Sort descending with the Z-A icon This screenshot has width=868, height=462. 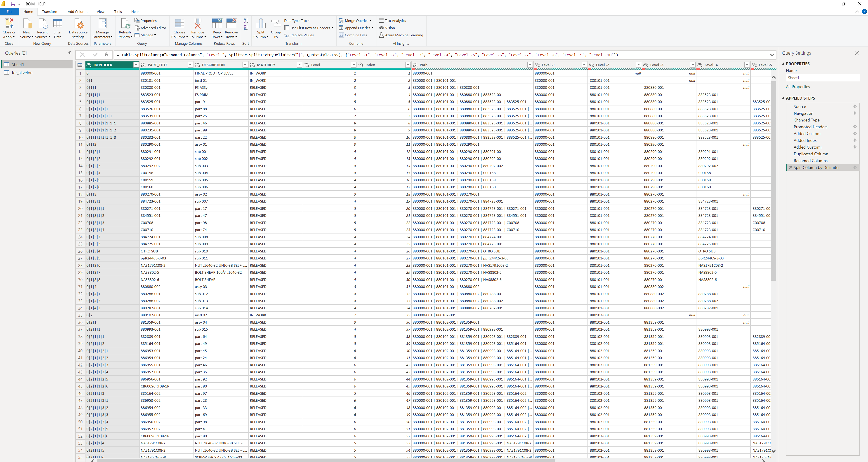coord(246,28)
